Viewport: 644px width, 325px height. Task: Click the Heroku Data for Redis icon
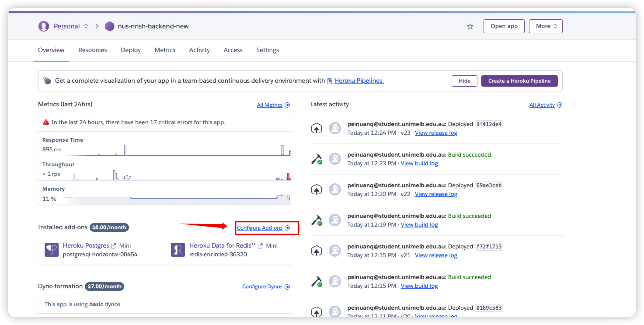[179, 249]
